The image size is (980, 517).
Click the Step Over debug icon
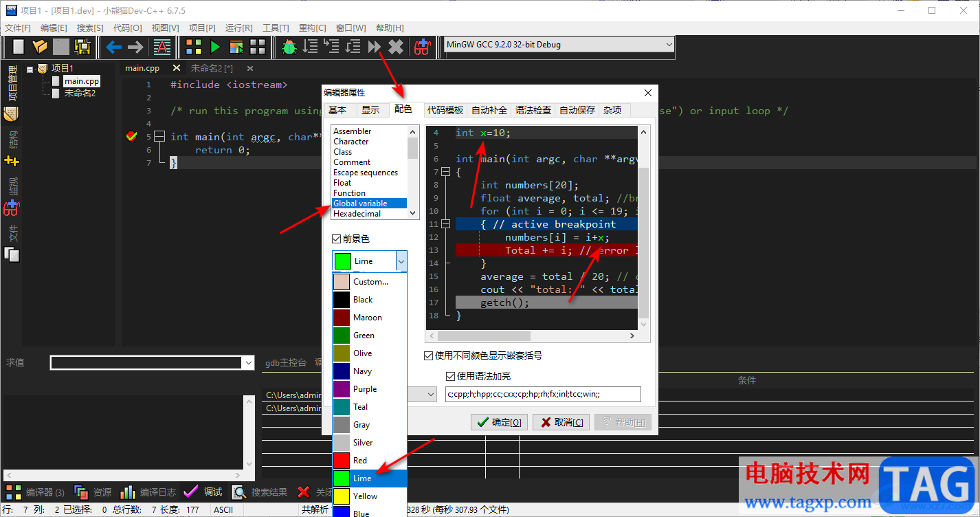[x=311, y=47]
